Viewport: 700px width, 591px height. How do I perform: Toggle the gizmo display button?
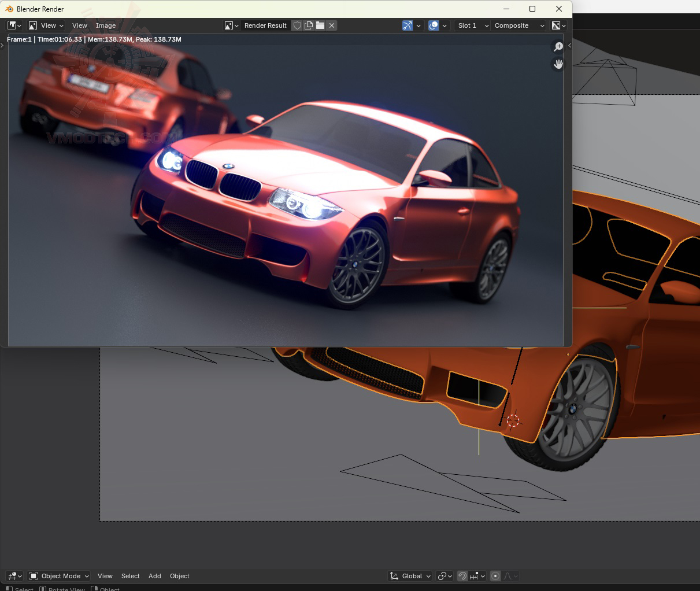click(x=408, y=25)
